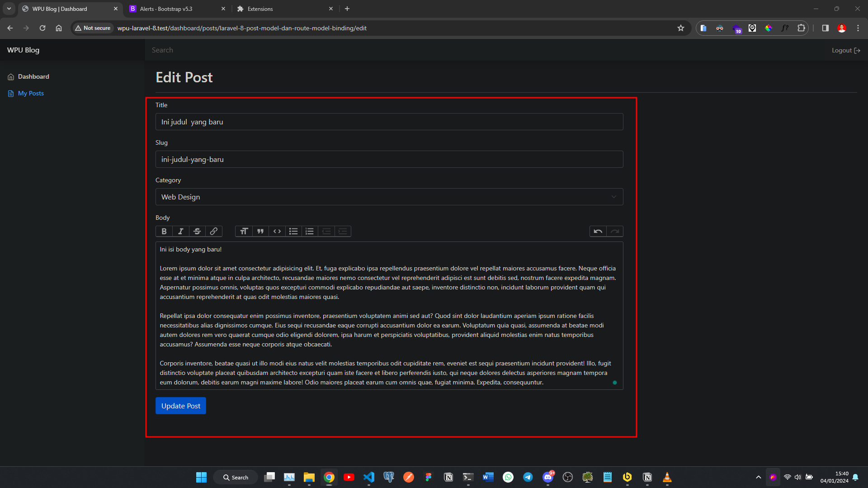Click into the Title input field
The image size is (868, 488).
click(x=389, y=122)
